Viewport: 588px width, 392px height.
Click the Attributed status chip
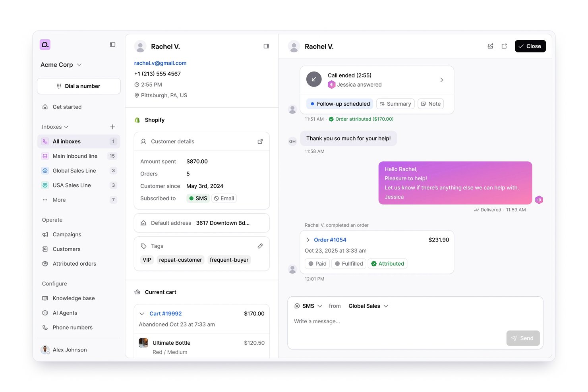387,264
